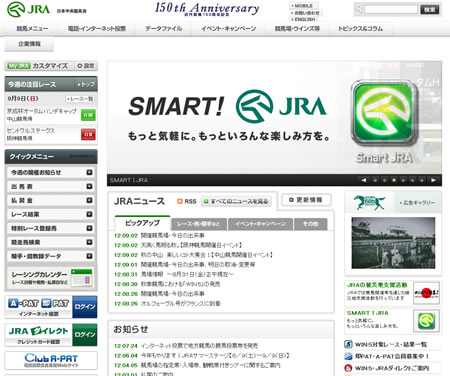Open the お問い合わせ contact link
The width and height of the screenshot is (450, 376).
pyautogui.click(x=305, y=13)
